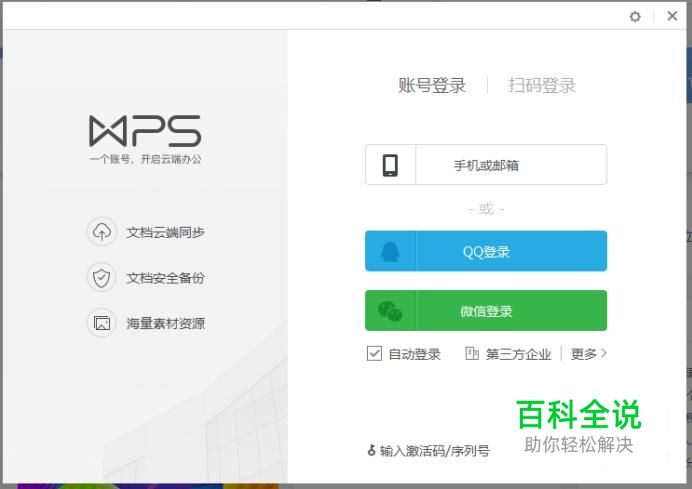Click 海量素材资源 text
692x489 pixels.
165,323
